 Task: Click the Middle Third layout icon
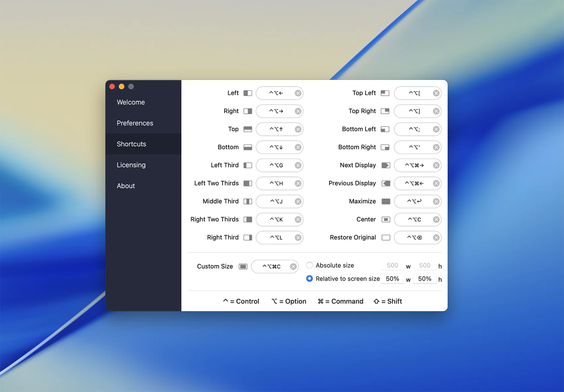[x=248, y=201]
